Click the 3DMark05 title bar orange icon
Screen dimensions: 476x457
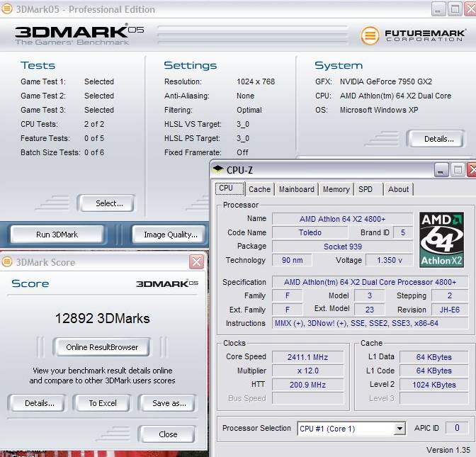coord(6,9)
